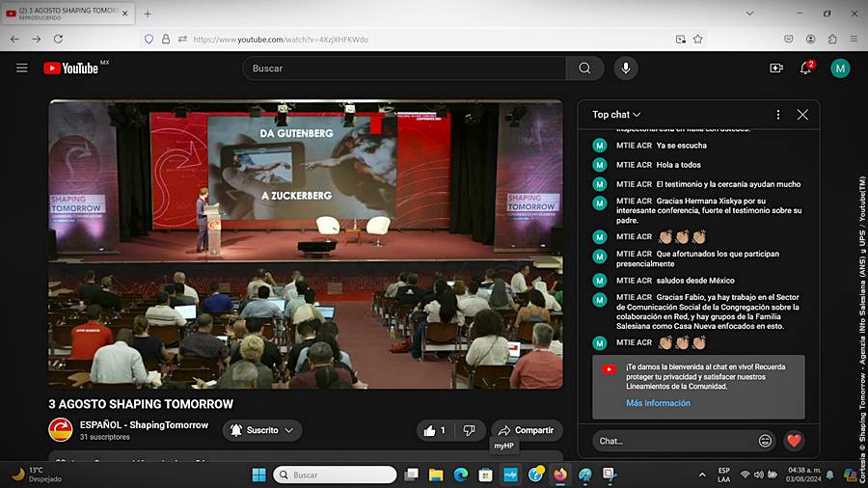
Task: Go back in the browser
Action: (x=14, y=40)
